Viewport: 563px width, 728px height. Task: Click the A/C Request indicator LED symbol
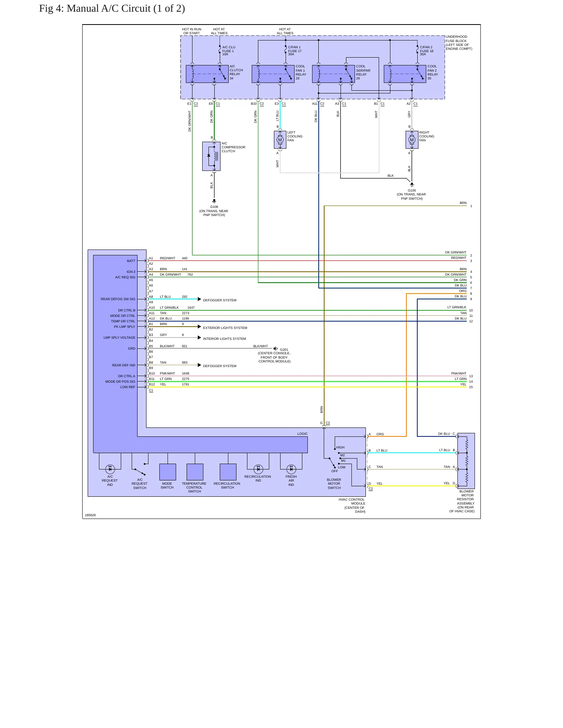click(x=110, y=469)
